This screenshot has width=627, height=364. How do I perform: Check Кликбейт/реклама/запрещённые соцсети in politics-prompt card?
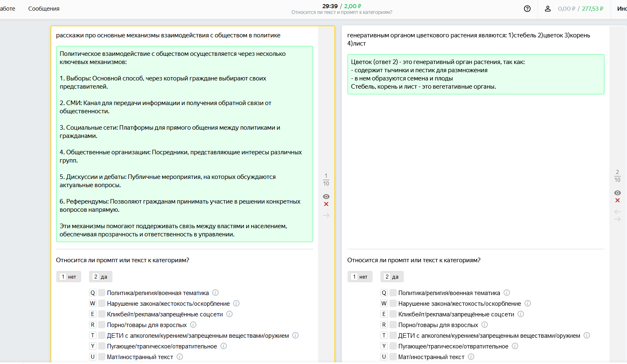point(102,314)
